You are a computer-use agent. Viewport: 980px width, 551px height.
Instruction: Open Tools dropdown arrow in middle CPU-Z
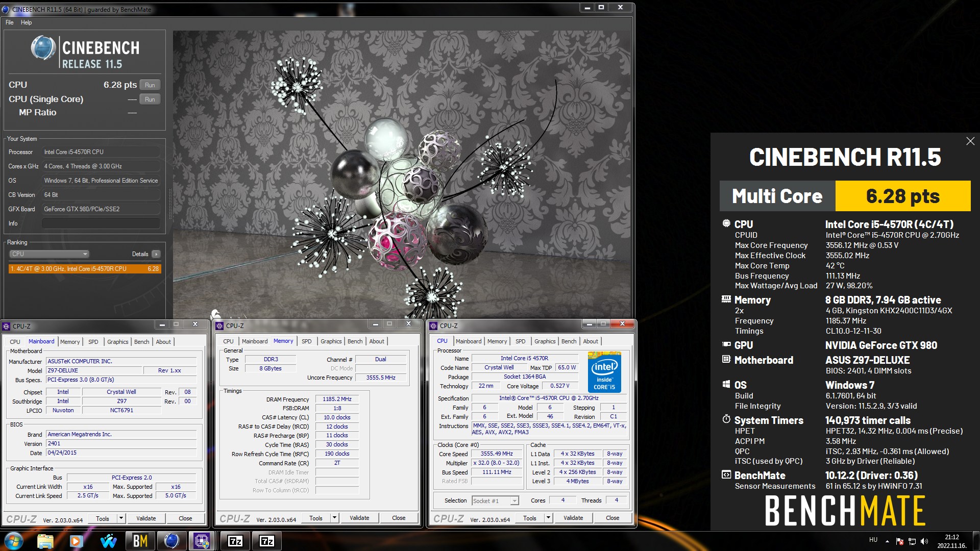pos(334,518)
